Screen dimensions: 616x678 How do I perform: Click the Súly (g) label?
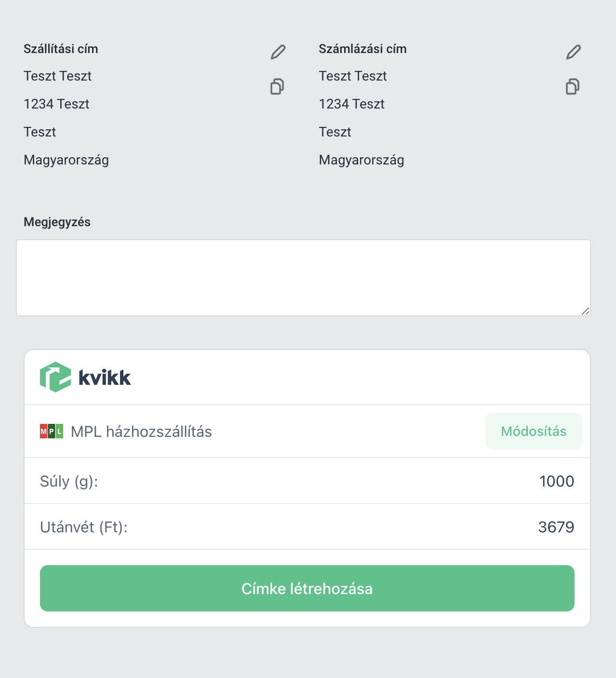tap(69, 481)
